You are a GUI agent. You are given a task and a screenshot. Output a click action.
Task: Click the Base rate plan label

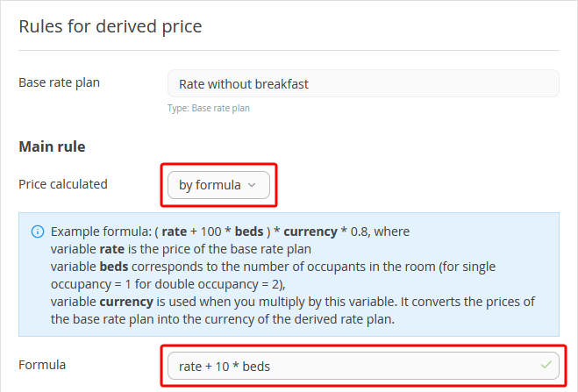(60, 82)
